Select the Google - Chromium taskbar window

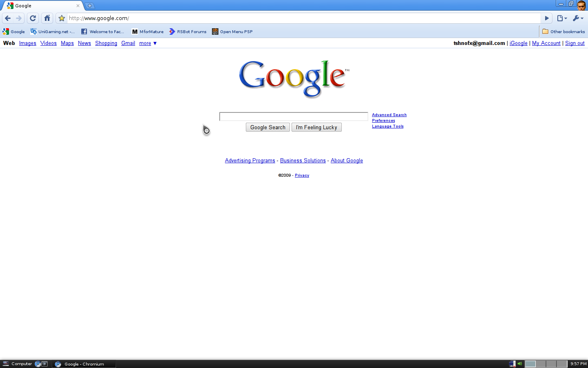84,364
